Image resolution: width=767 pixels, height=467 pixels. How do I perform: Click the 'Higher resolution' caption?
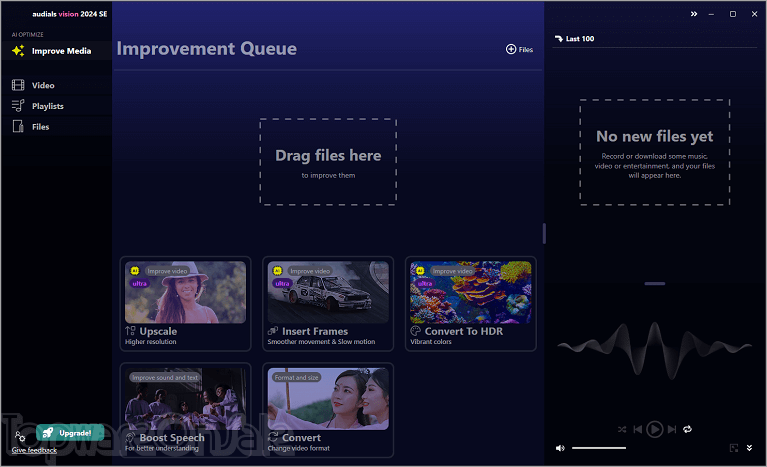tap(151, 342)
